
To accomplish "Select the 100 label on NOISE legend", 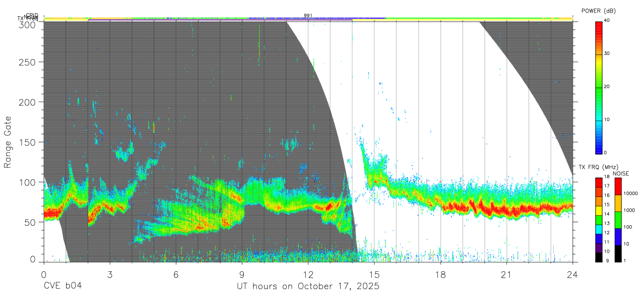I will tap(628, 227).
